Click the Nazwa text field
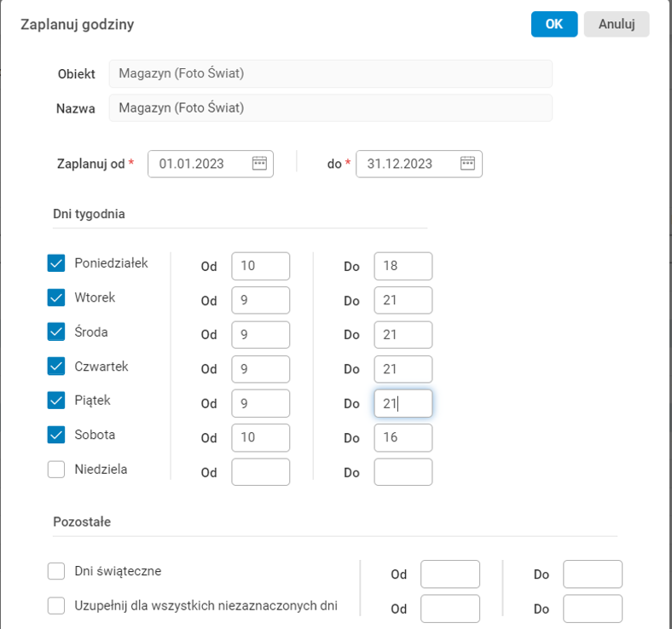This screenshot has height=629, width=672. tap(330, 108)
